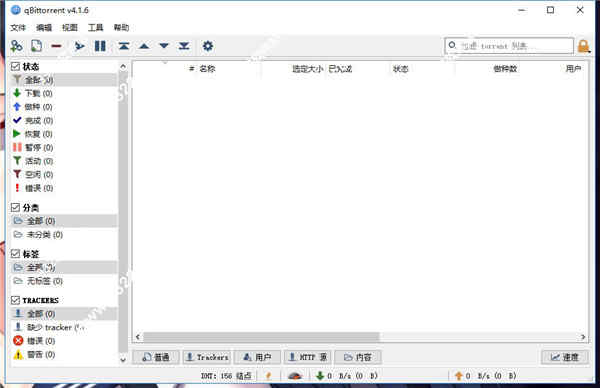Select the 做种 (0) status filter
This screenshot has width=600, height=388.
(64, 107)
